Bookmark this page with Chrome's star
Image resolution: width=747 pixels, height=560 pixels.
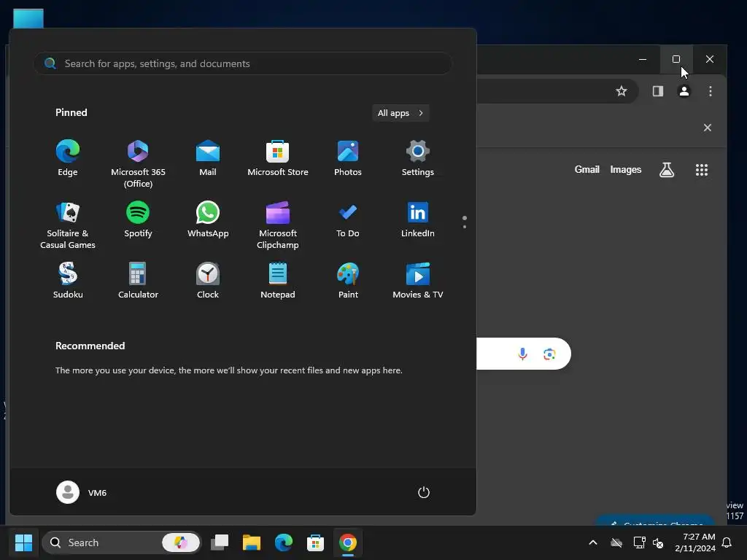point(622,91)
